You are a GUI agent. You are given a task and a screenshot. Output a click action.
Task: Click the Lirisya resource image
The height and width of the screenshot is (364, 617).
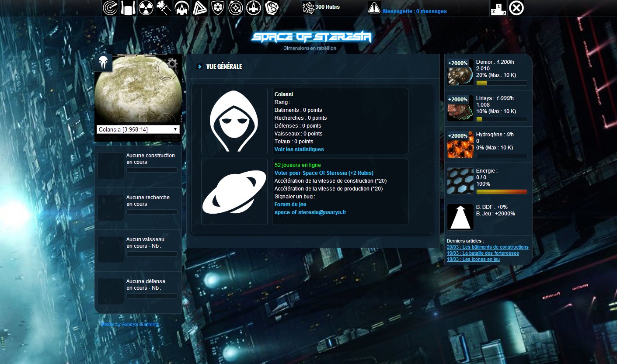460,108
